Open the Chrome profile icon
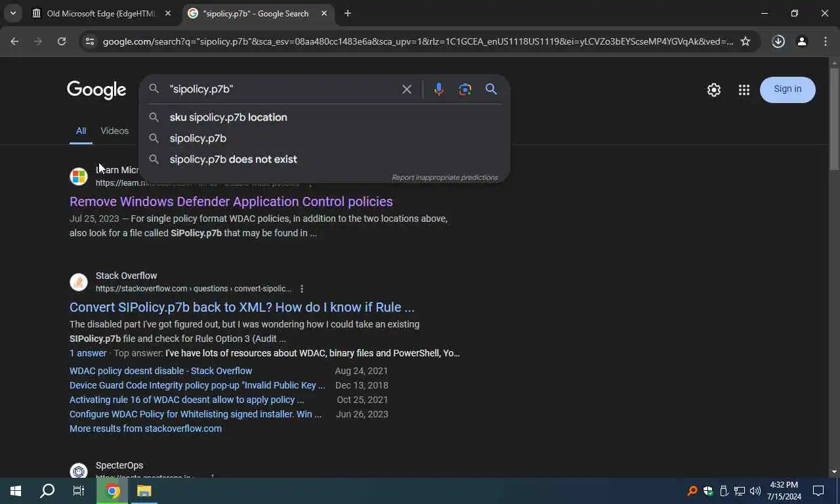Screen dimensions: 840x504 (x=802, y=41)
